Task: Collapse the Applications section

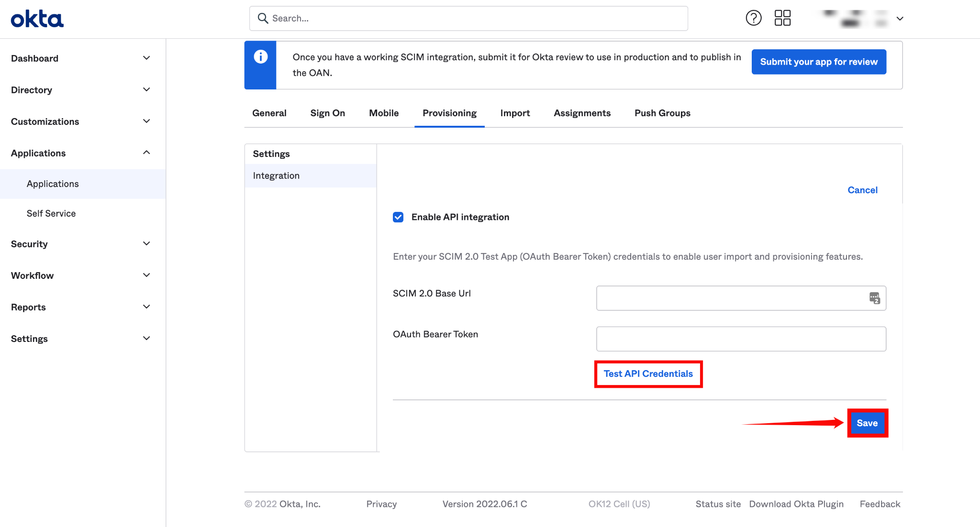Action: tap(83, 153)
